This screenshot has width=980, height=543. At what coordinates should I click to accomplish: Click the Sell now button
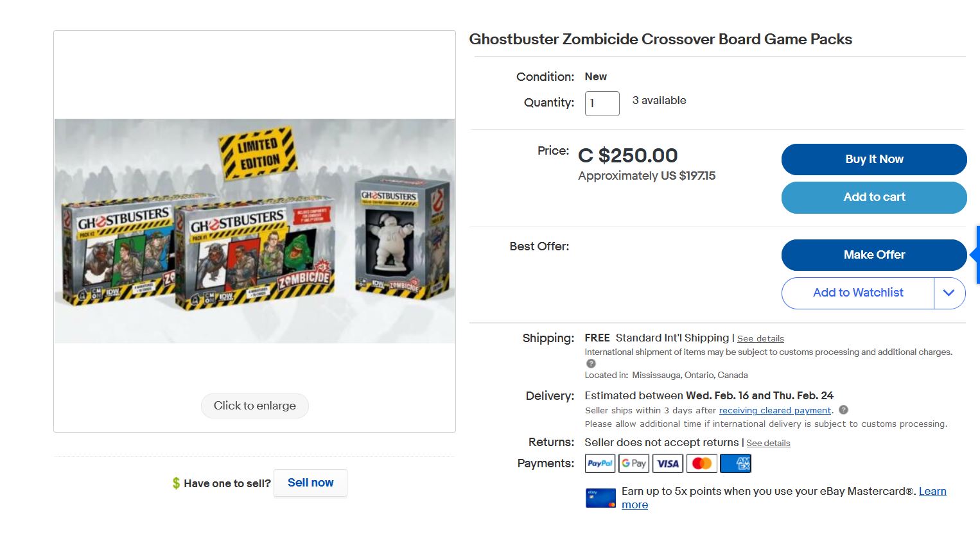click(x=310, y=483)
